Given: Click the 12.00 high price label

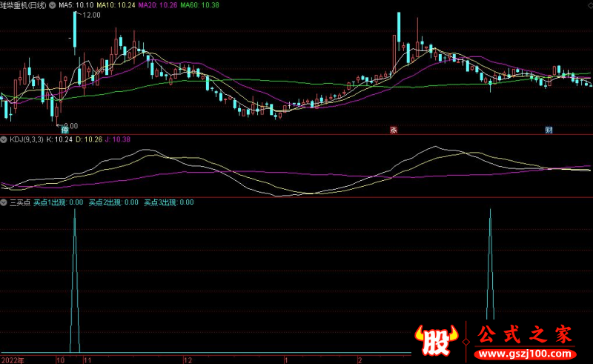Looking at the screenshot, I should coord(91,15).
